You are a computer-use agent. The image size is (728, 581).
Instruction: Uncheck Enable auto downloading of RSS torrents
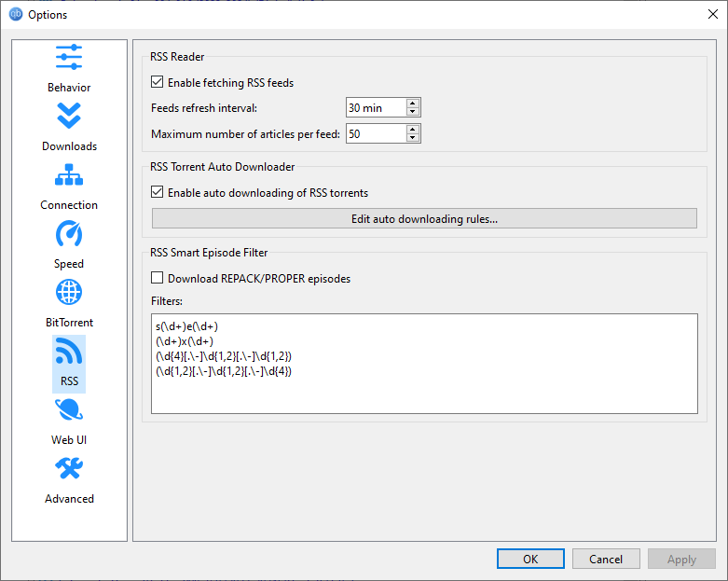pyautogui.click(x=158, y=193)
